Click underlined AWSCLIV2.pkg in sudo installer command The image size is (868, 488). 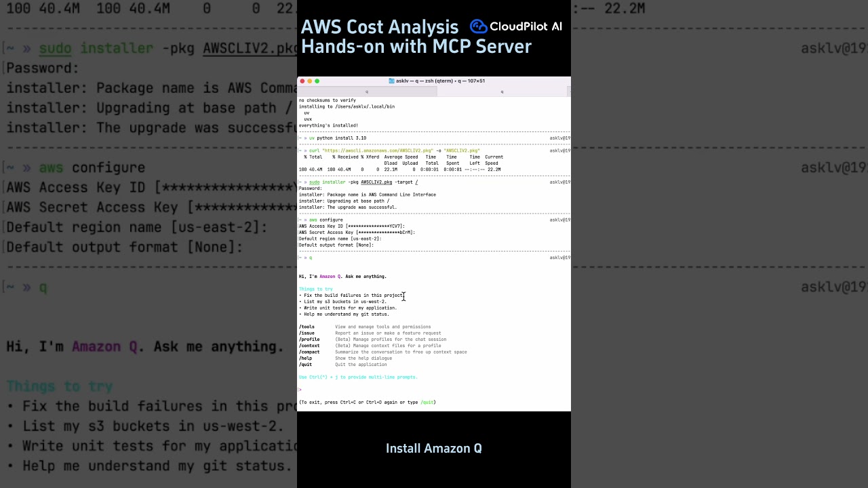coord(376,182)
